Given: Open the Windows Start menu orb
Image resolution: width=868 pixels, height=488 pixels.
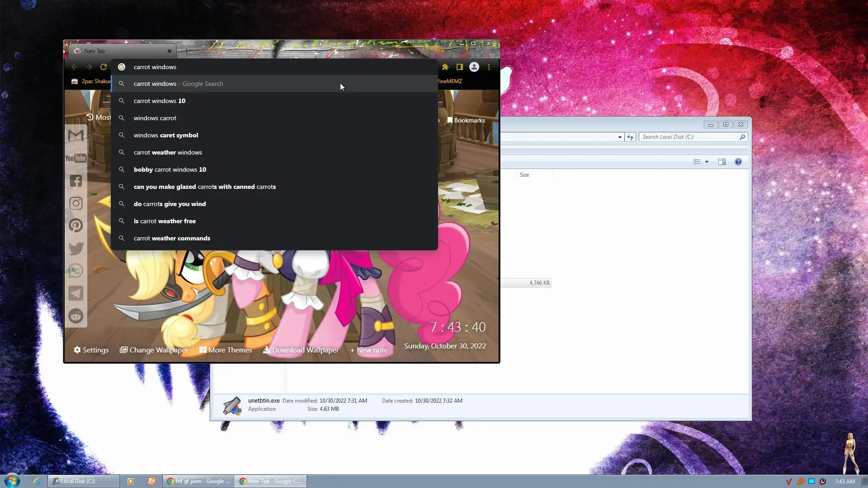Looking at the screenshot, I should 12,480.
